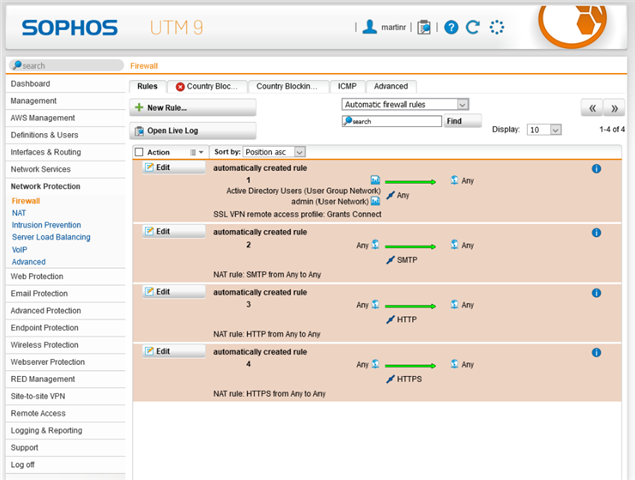Screen dimensions: 635x480
Task: Open Intrusion Prevention link
Action: point(46,225)
